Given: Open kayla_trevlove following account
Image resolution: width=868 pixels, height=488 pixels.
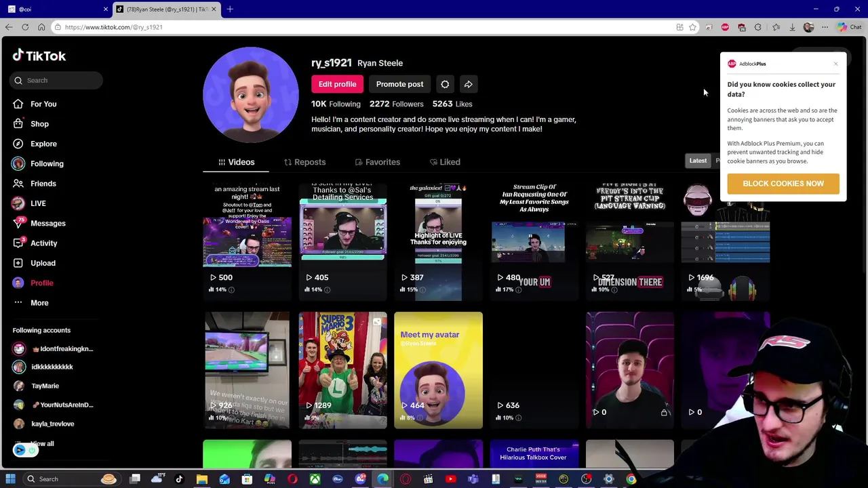Looking at the screenshot, I should 52,424.
